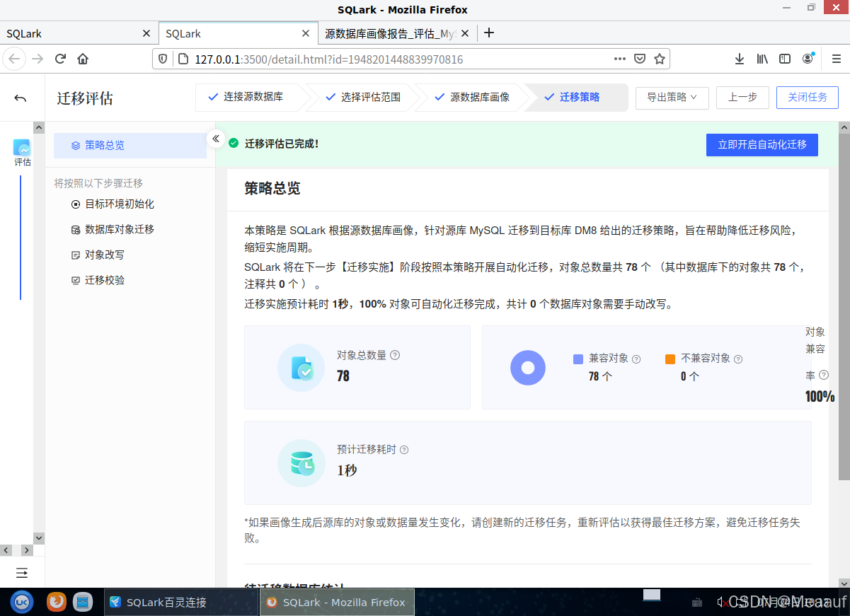Click the 100% compatibility rate value
The height and width of the screenshot is (616, 850).
[820, 396]
